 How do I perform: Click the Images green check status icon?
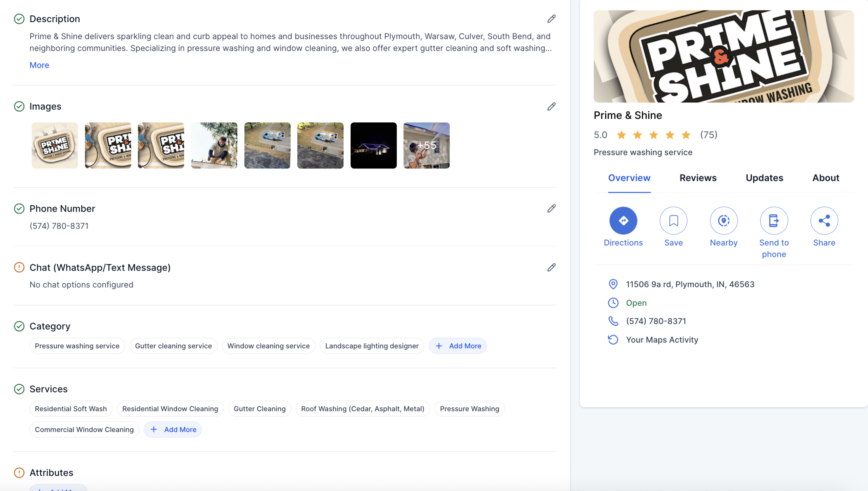[19, 106]
